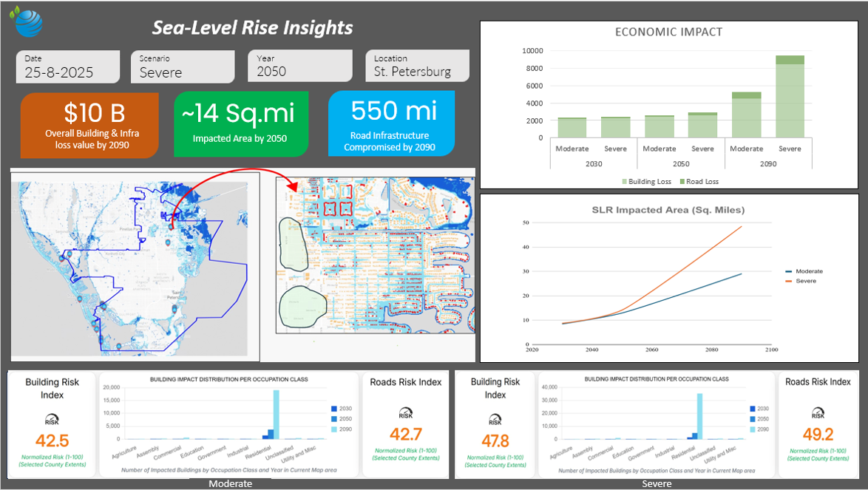
Task: Click the Date field showing 25-8-2025
Action: pyautogui.click(x=67, y=67)
